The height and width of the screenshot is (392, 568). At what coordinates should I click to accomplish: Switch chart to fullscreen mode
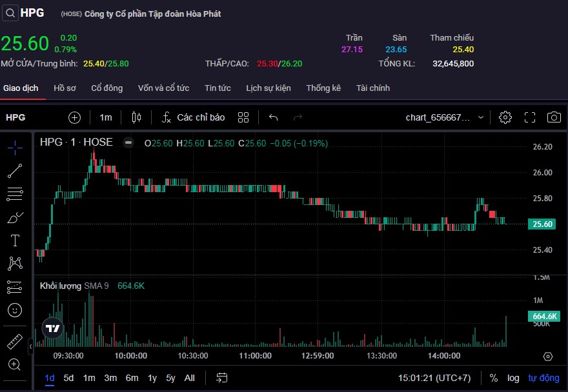[x=530, y=117]
